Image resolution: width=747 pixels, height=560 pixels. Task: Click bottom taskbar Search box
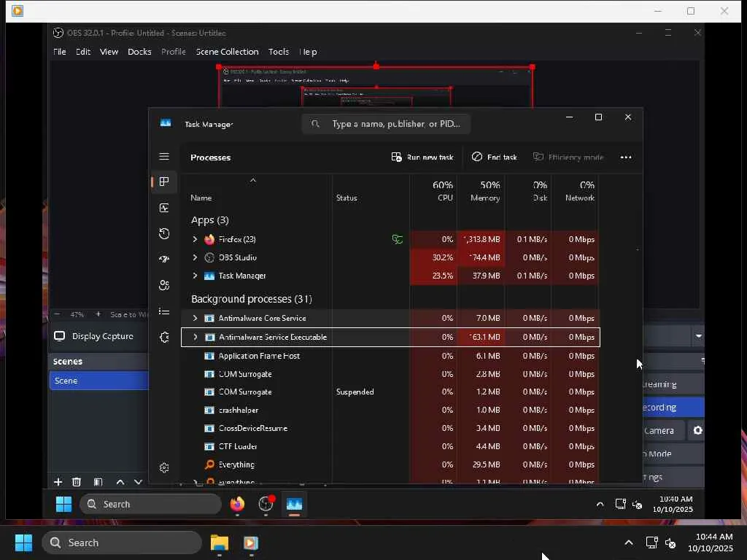tap(122, 542)
